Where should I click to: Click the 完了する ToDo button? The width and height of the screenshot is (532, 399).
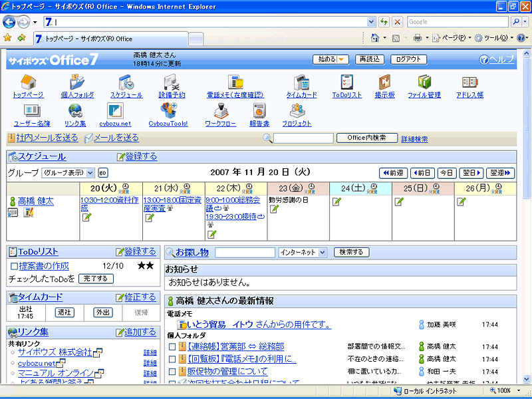pos(96,279)
